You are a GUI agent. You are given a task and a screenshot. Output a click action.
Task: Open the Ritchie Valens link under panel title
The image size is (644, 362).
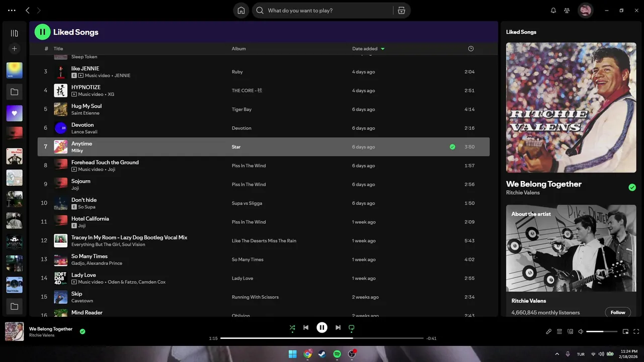[523, 193]
